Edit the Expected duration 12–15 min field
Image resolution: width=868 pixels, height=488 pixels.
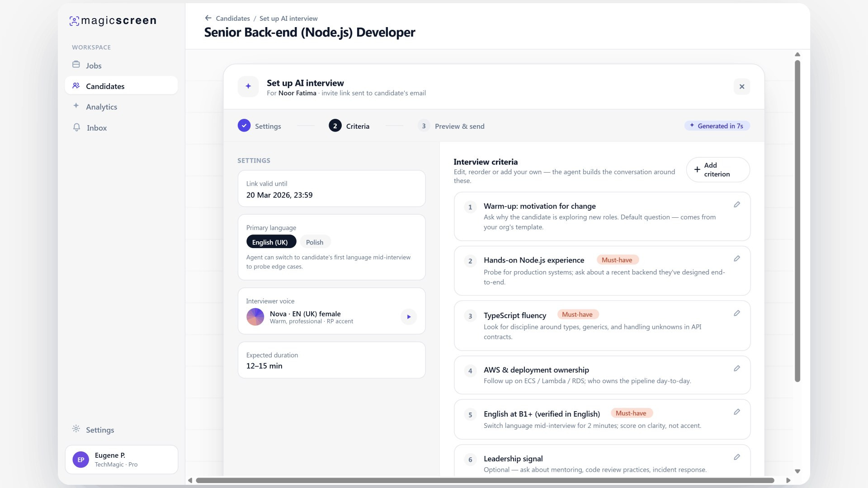331,361
